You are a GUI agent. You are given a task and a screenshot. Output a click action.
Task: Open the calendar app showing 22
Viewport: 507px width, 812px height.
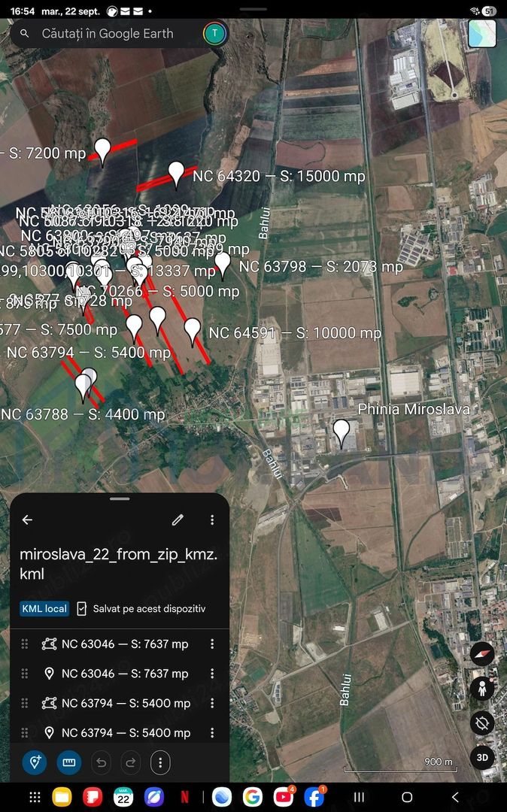[123, 797]
